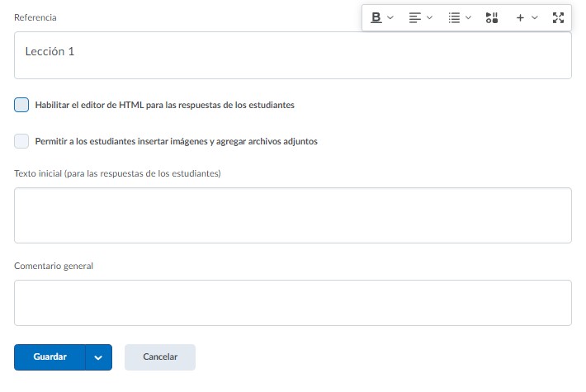Image resolution: width=586 pixels, height=392 pixels.
Task: Click the bulleted list icon
Action: (x=454, y=17)
